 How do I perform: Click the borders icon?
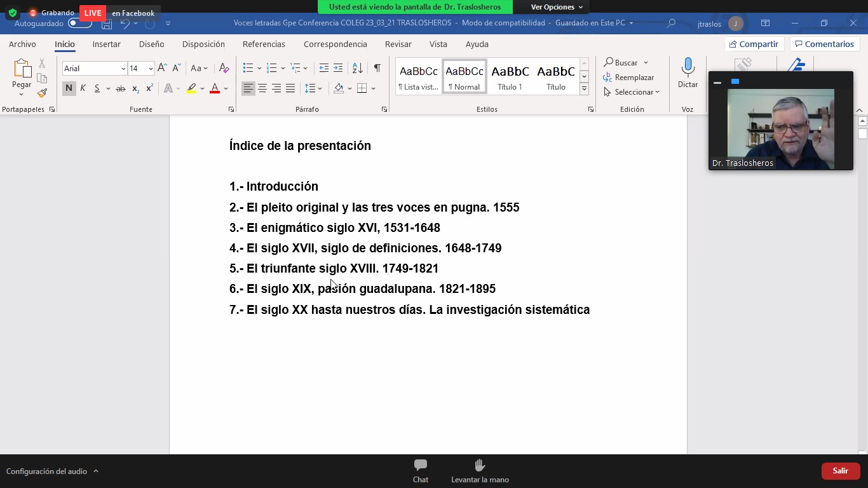[362, 88]
